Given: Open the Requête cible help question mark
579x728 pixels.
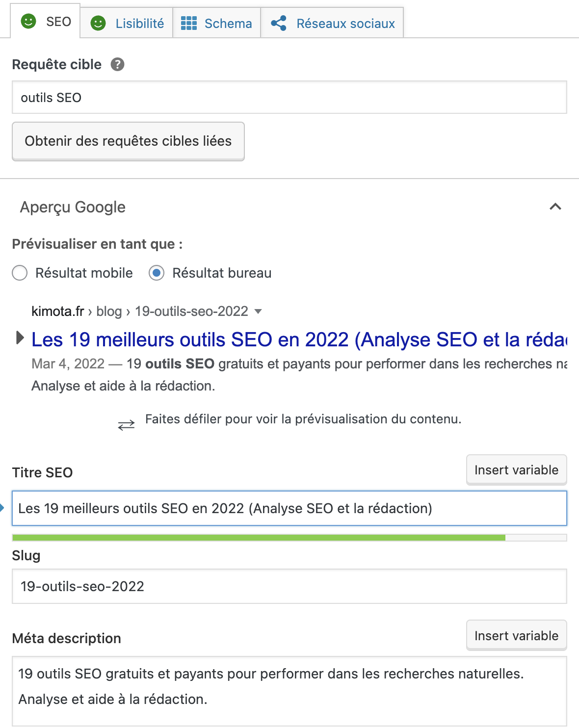Looking at the screenshot, I should (x=117, y=64).
